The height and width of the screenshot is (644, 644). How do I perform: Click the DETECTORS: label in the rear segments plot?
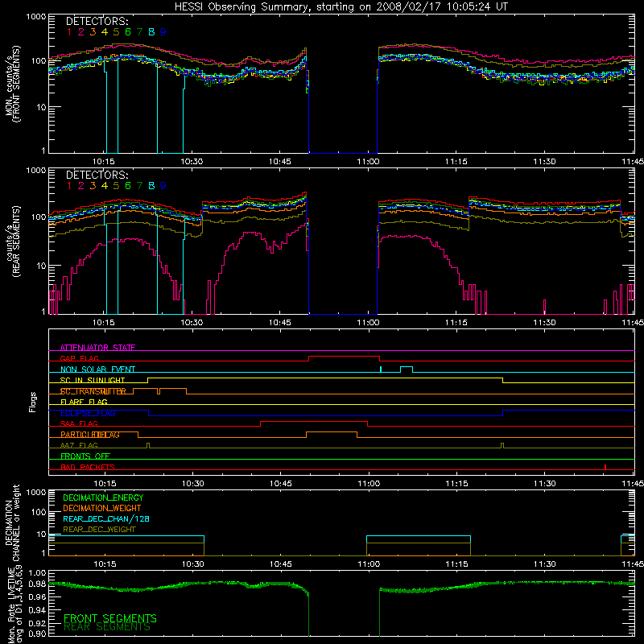[97, 175]
